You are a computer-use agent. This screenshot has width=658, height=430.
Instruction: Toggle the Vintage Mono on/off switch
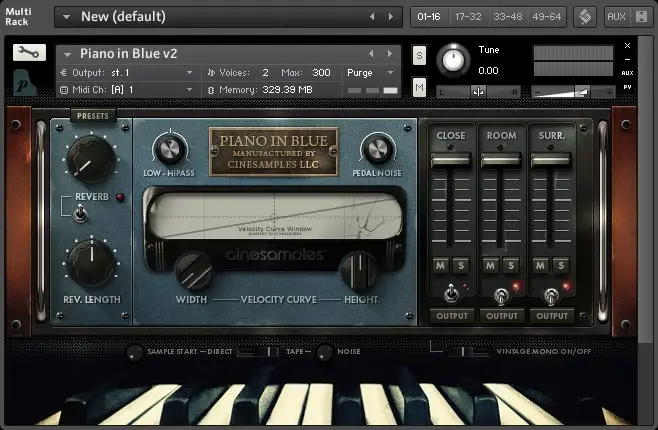tap(469, 351)
